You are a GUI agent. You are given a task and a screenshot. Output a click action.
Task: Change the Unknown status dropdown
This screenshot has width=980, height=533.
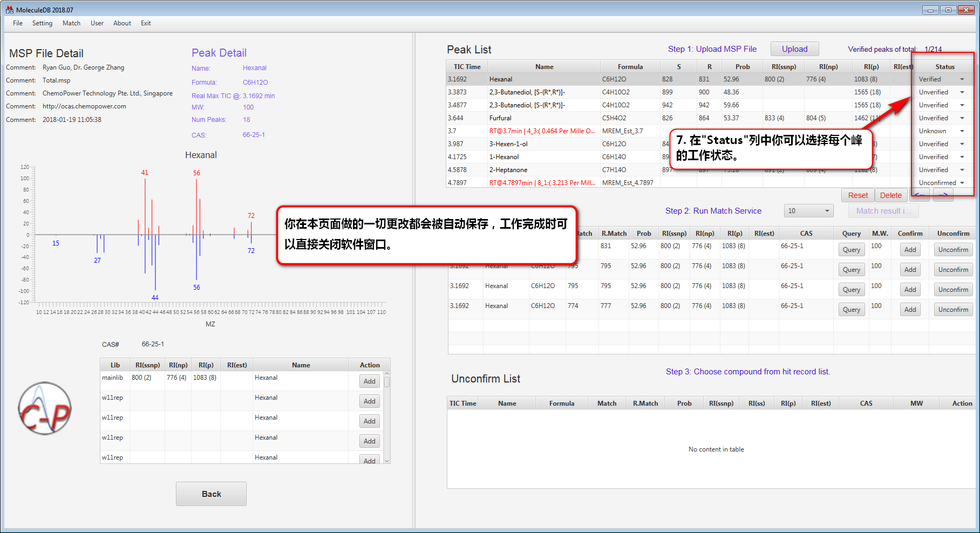click(962, 131)
